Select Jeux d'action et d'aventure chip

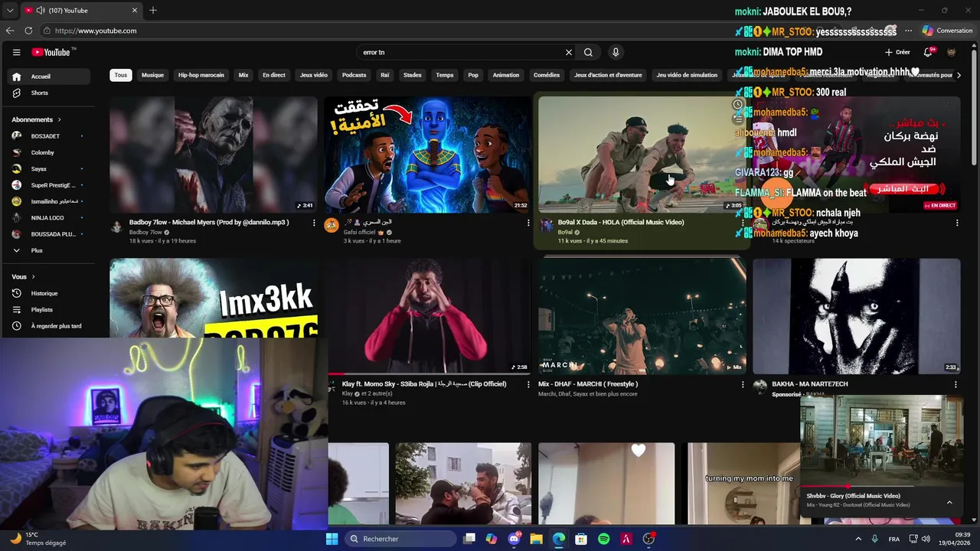tap(608, 75)
